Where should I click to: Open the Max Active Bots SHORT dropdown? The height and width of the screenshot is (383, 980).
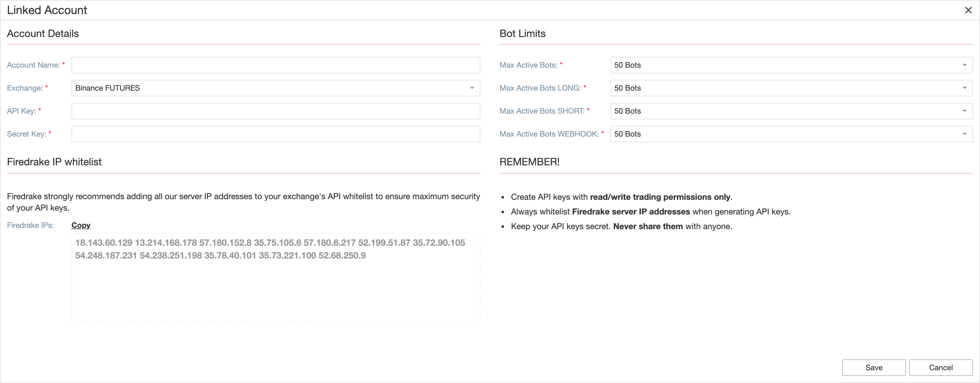791,111
